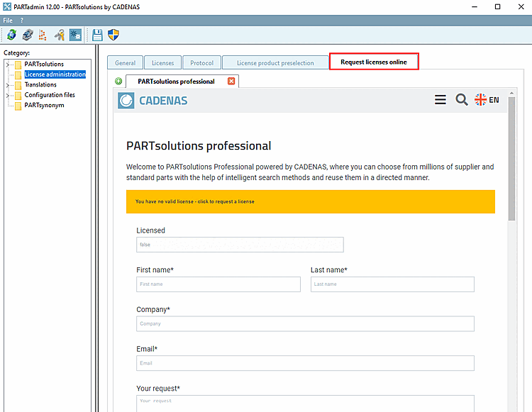This screenshot has height=412, width=532.
Task: Select PARTsynonym in the category tree
Action: 44,106
